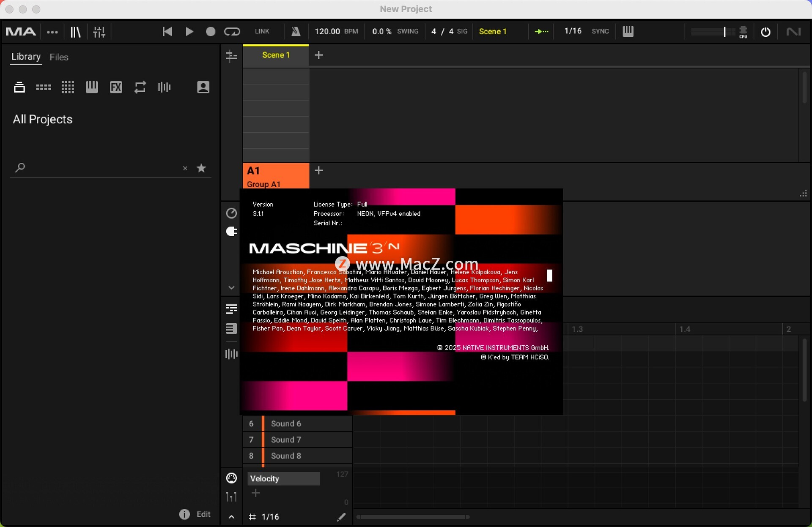The width and height of the screenshot is (812, 527).
Task: Select the Projects browser icon
Action: [x=19, y=87]
